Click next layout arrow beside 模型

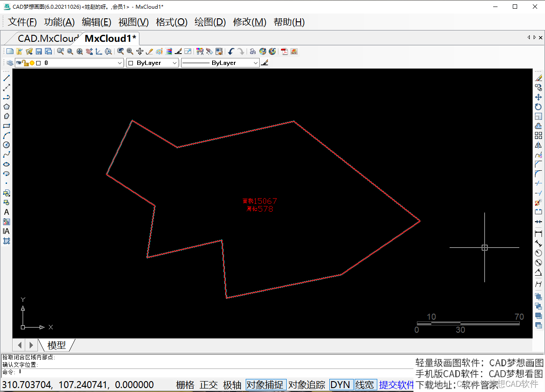(31, 345)
